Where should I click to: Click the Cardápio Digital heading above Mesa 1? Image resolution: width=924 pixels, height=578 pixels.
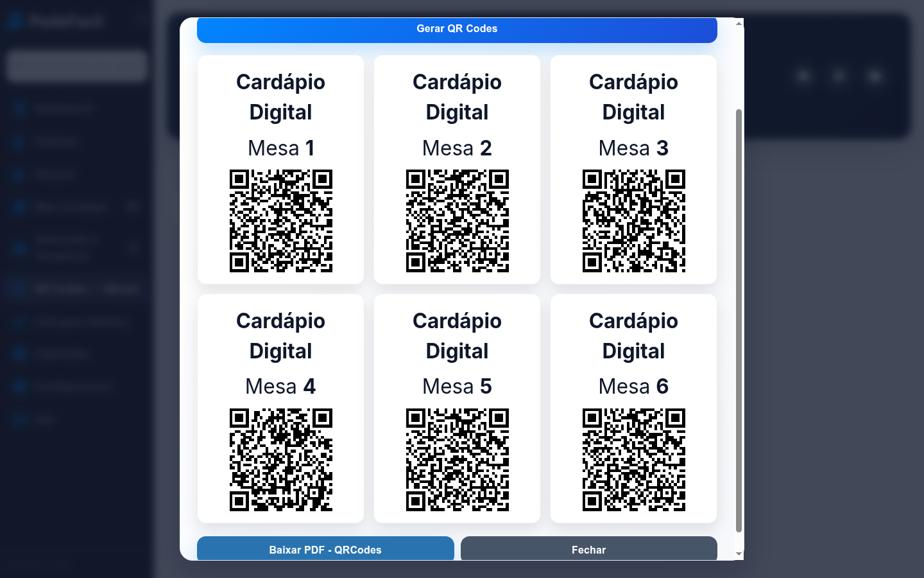281,97
